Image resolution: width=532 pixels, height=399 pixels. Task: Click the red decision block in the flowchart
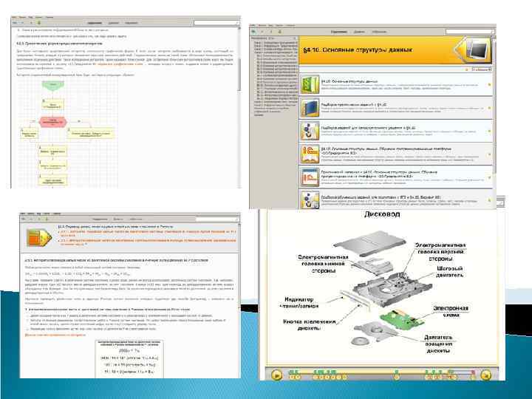pos(52,122)
